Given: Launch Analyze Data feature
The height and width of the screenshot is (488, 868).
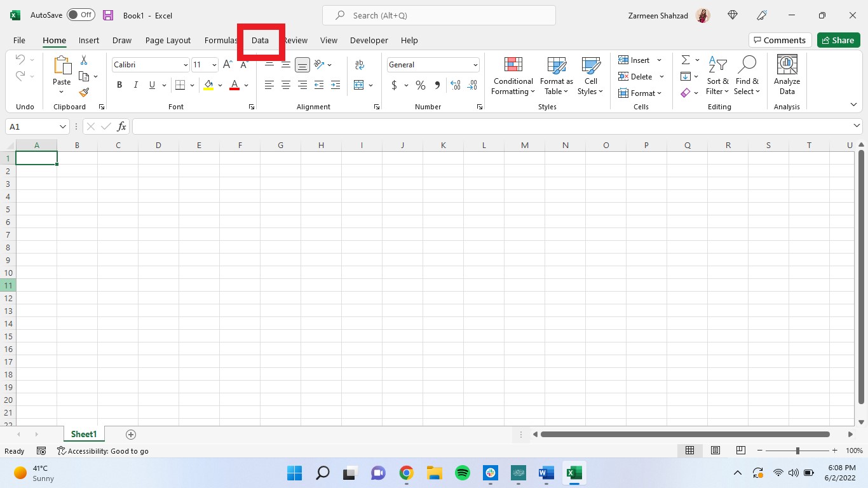Looking at the screenshot, I should (x=787, y=76).
